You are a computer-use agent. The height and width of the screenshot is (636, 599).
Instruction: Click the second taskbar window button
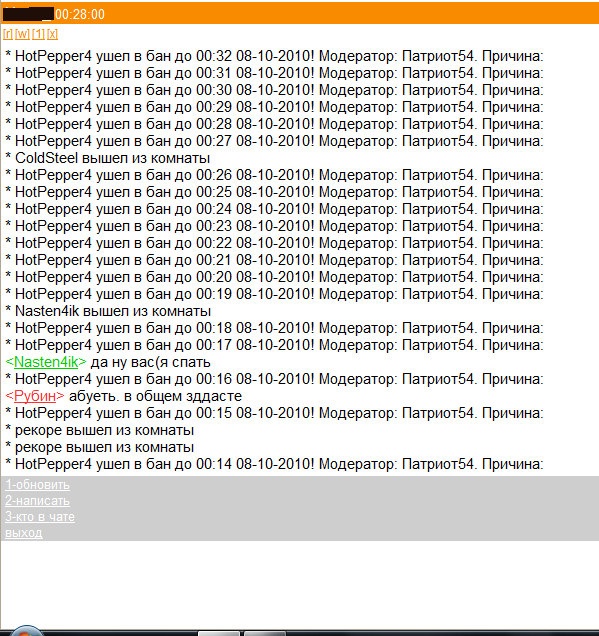(x=264, y=634)
